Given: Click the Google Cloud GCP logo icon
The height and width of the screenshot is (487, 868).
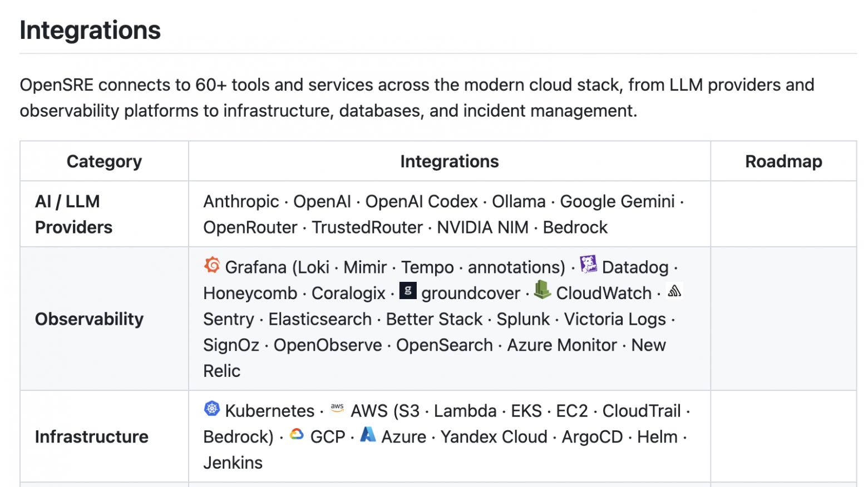Looking at the screenshot, I should pyautogui.click(x=297, y=434).
